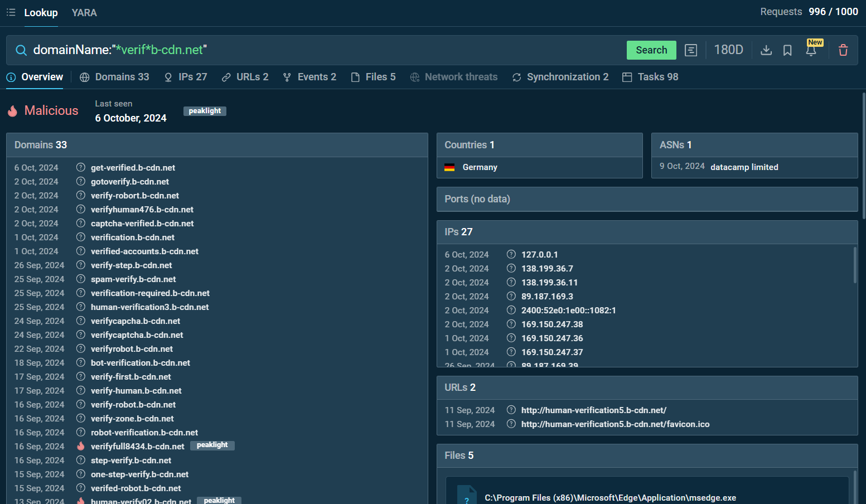Click the Germany flag icon
The height and width of the screenshot is (504, 866).
click(449, 167)
